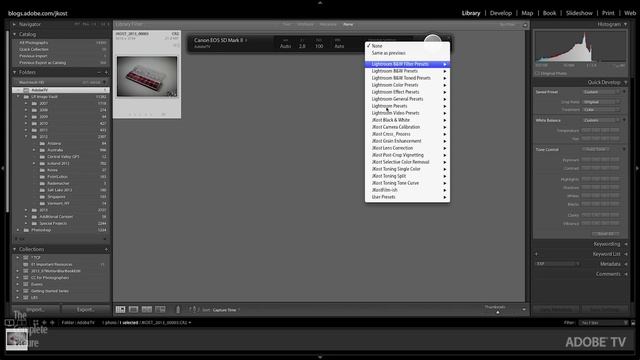
Task: Expand the Metadata panel
Action: (626, 264)
